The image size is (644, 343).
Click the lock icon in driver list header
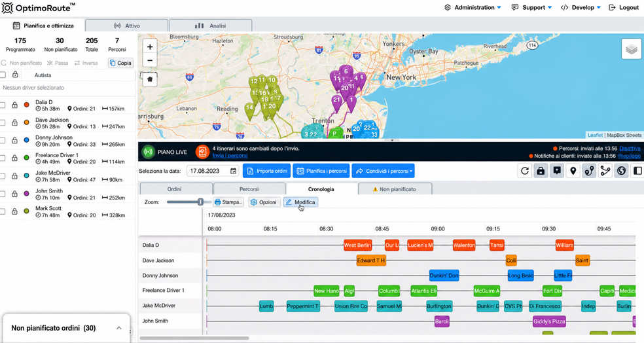[15, 75]
